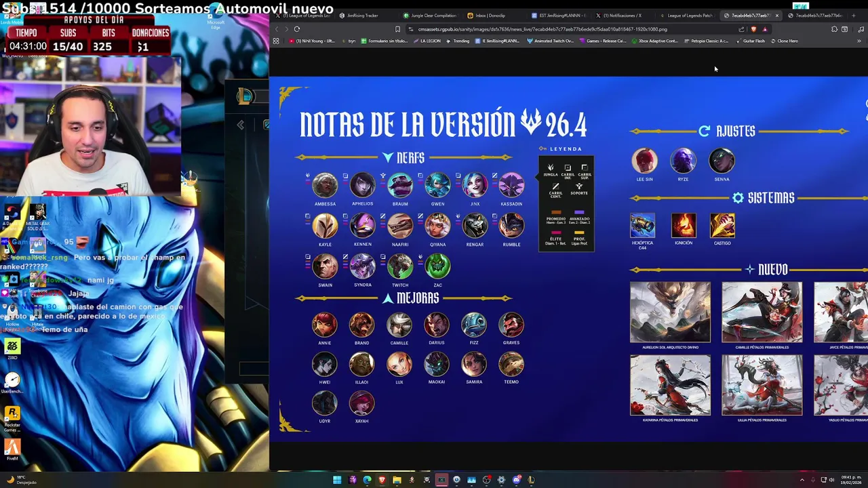
Task: Click the Annie portrait in Mejoras
Action: point(325,325)
